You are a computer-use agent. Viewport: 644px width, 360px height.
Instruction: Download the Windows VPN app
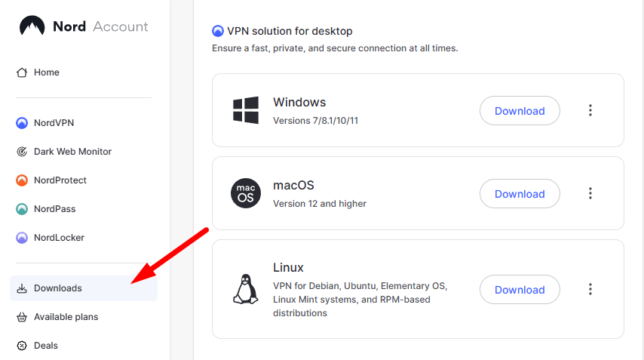coord(520,111)
